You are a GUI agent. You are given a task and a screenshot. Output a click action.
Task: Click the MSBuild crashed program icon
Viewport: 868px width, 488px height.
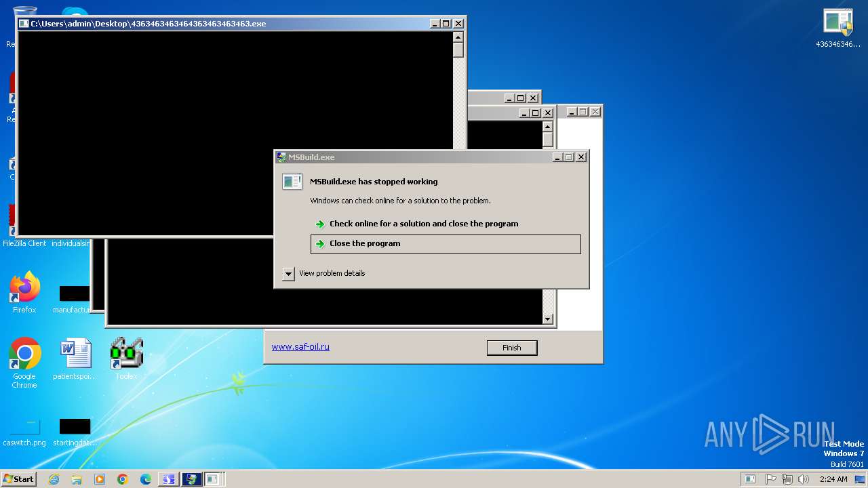click(292, 182)
